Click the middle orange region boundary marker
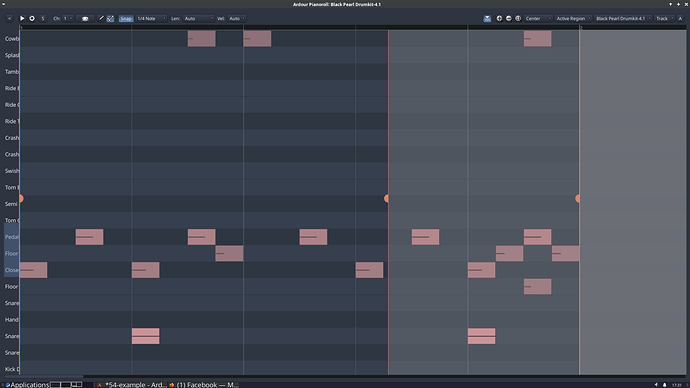Screen dimensions: 690x388 pyautogui.click(x=386, y=198)
